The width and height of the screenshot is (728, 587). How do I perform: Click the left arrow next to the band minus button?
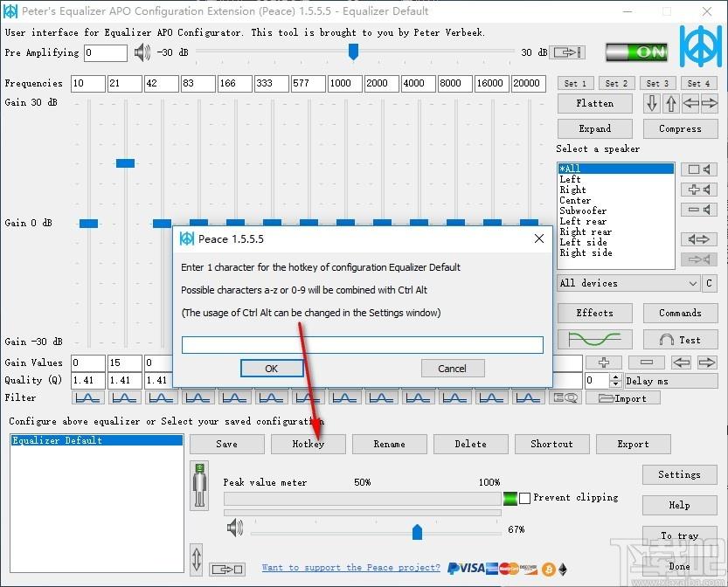click(681, 363)
